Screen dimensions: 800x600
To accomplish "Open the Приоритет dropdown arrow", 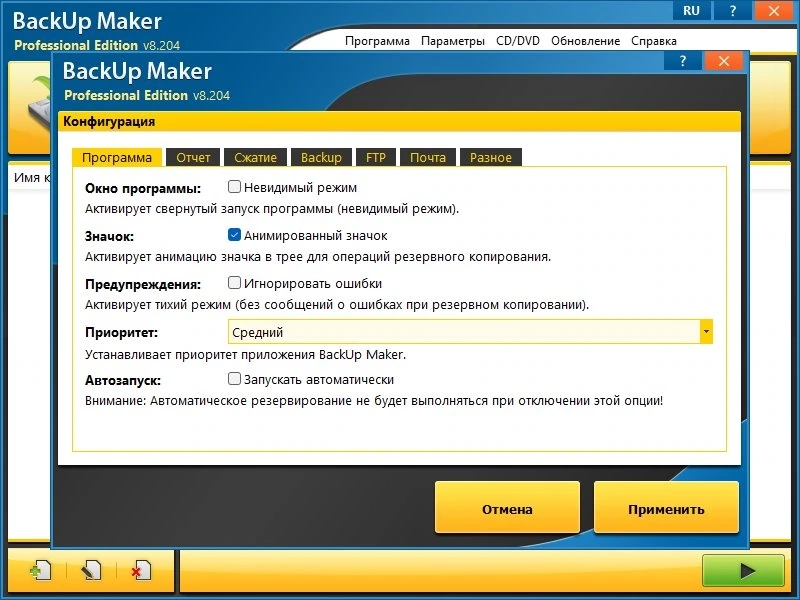I will pyautogui.click(x=706, y=332).
